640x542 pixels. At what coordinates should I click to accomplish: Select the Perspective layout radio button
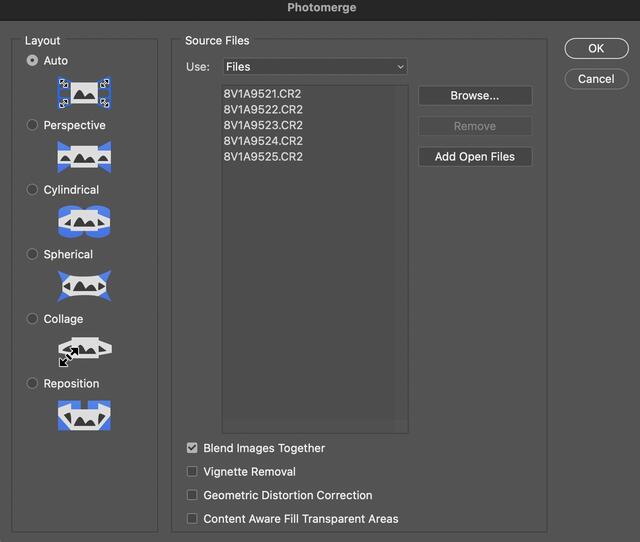click(32, 125)
